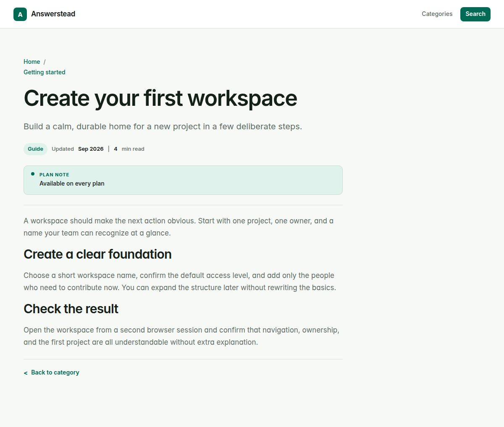Image resolution: width=504 pixels, height=427 pixels.
Task: Click the subtitle 'Build a calm, durable home'
Action: pyautogui.click(x=163, y=126)
